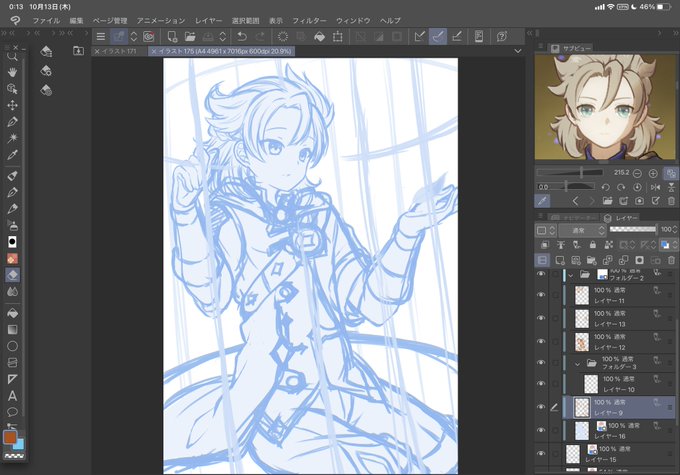
Task: Click the sub drawing color light blue swatch
Action: click(x=20, y=445)
